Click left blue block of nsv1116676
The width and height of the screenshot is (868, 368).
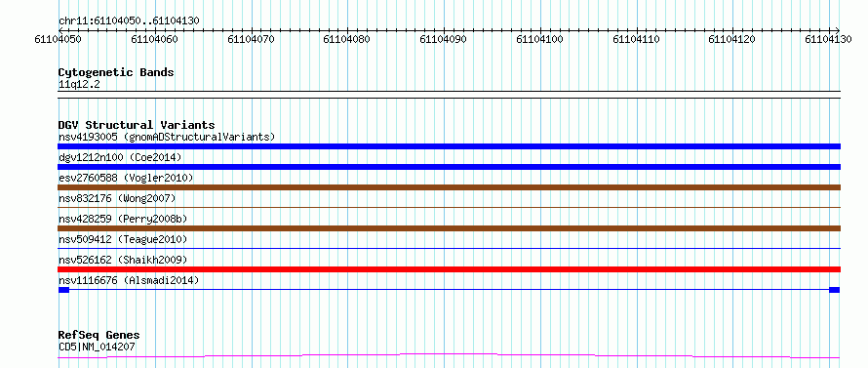(x=63, y=290)
